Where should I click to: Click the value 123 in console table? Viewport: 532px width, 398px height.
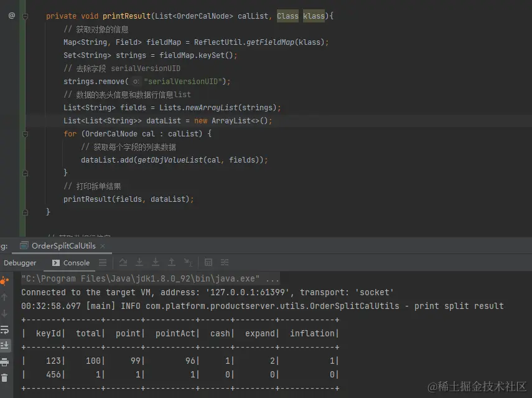pyautogui.click(x=54, y=361)
